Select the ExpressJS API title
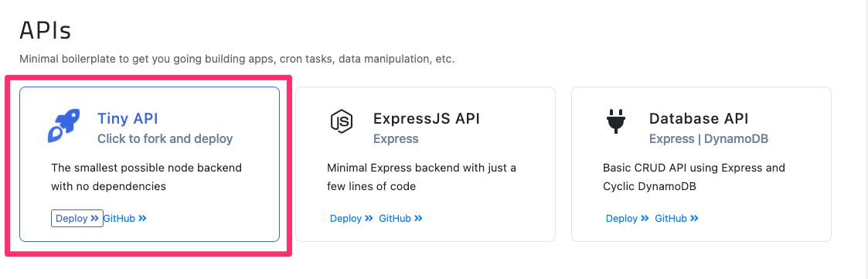Screen dimensions: 868x279 (426, 118)
